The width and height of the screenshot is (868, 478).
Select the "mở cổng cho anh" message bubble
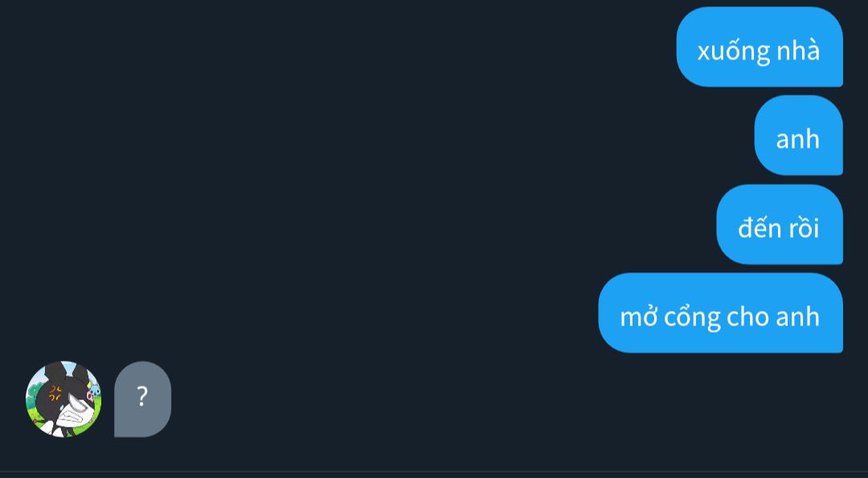click(x=721, y=313)
